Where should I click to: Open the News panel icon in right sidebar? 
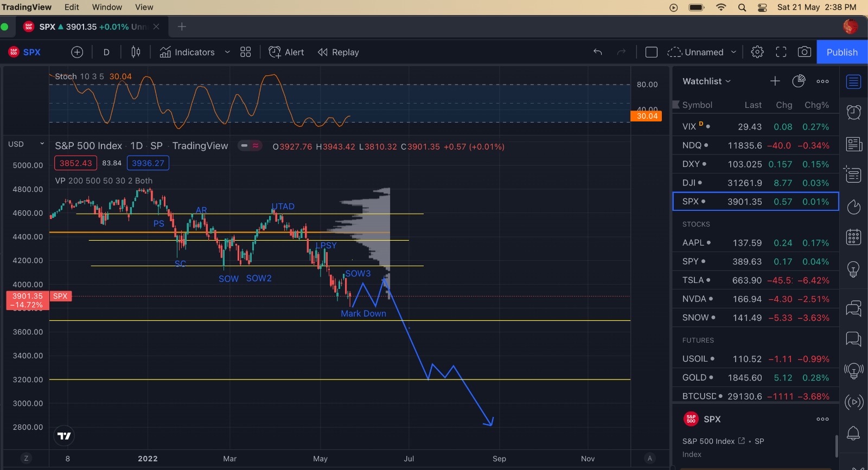tap(853, 144)
